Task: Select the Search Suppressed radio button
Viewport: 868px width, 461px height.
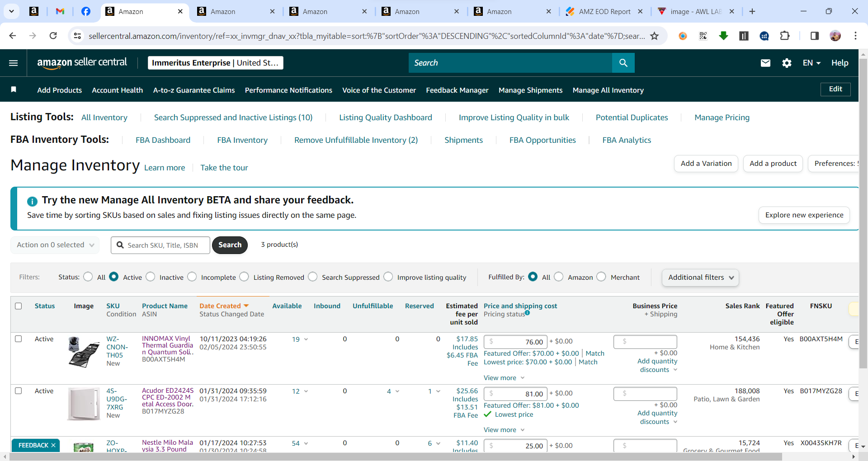Action: pyautogui.click(x=313, y=277)
